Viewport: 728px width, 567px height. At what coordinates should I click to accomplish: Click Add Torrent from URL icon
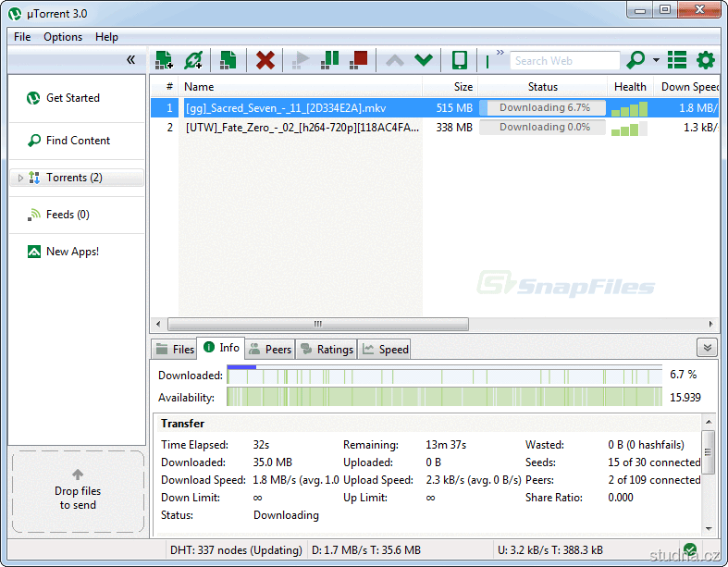(x=193, y=60)
